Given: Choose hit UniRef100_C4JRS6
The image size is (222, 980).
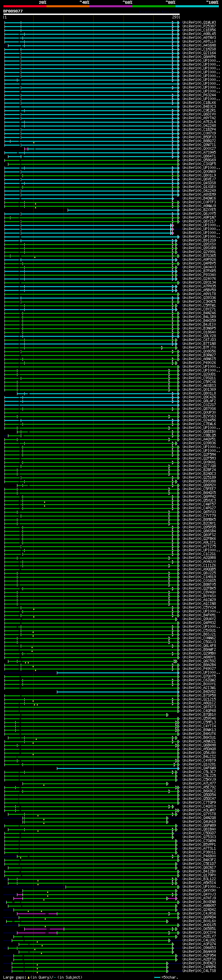Looking at the screenshot, I should coord(199,913).
